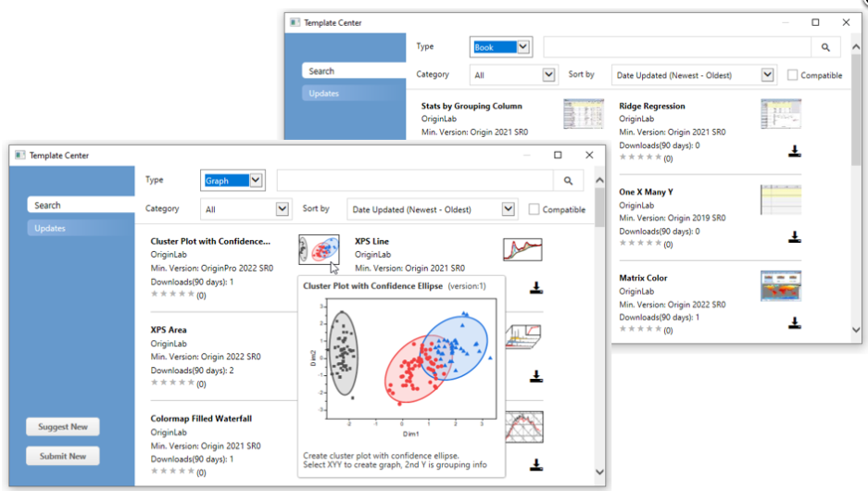Screen dimensions: 868x491
Task: Click Colormap Filled Waterfall title
Action: 201,419
